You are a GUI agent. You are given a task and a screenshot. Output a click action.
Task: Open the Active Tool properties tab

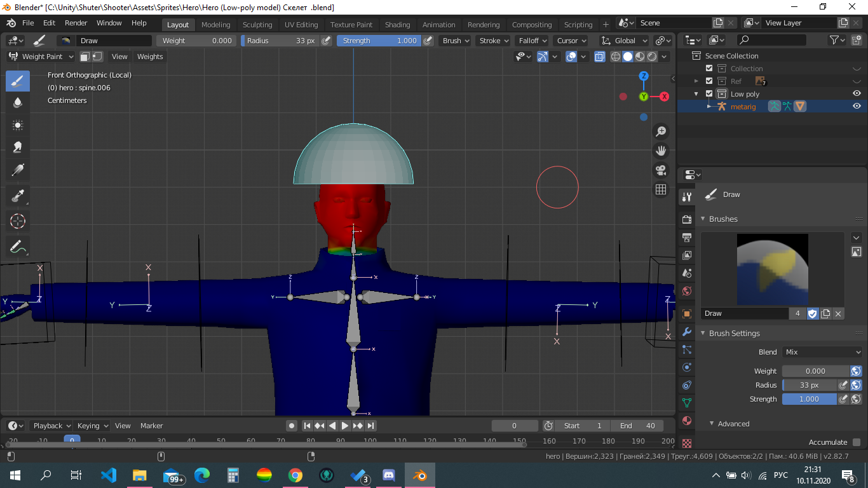[x=686, y=197]
